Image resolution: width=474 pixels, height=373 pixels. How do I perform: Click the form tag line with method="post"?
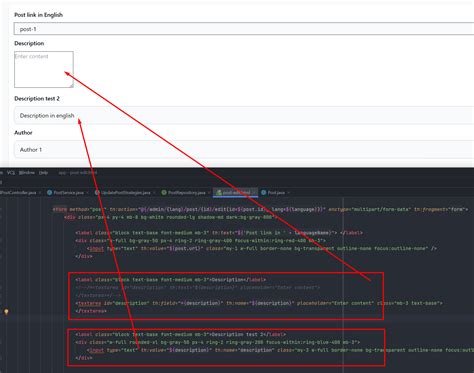pyautogui.click(x=260, y=209)
